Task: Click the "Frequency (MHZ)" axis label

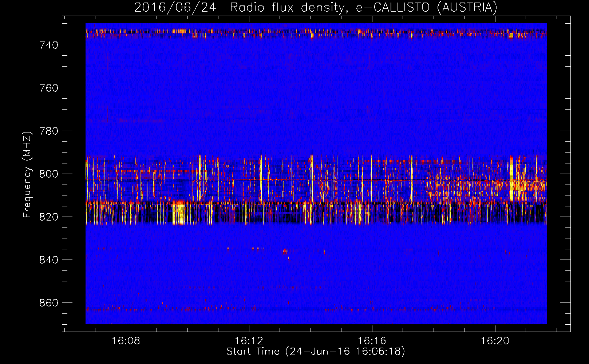Action: pyautogui.click(x=27, y=174)
